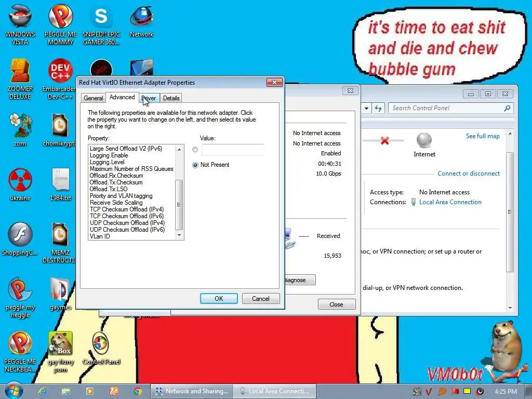
Task: Click the Close button in status window
Action: coord(336,304)
